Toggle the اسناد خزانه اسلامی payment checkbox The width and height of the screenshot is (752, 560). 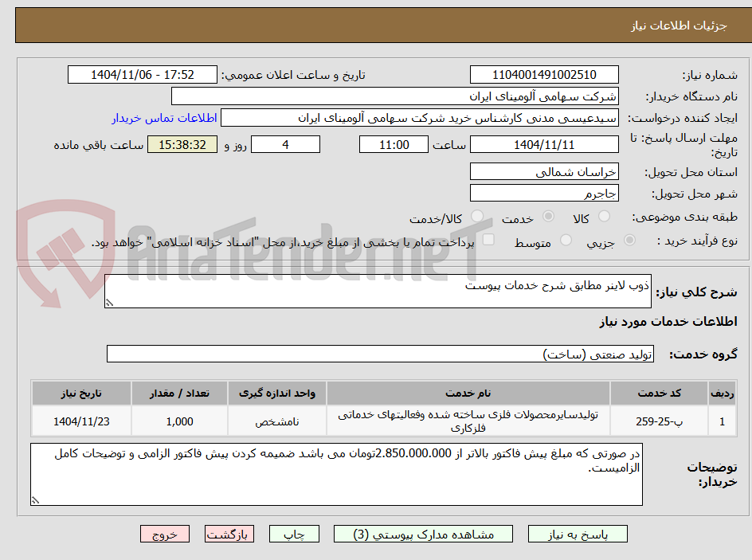(488, 240)
